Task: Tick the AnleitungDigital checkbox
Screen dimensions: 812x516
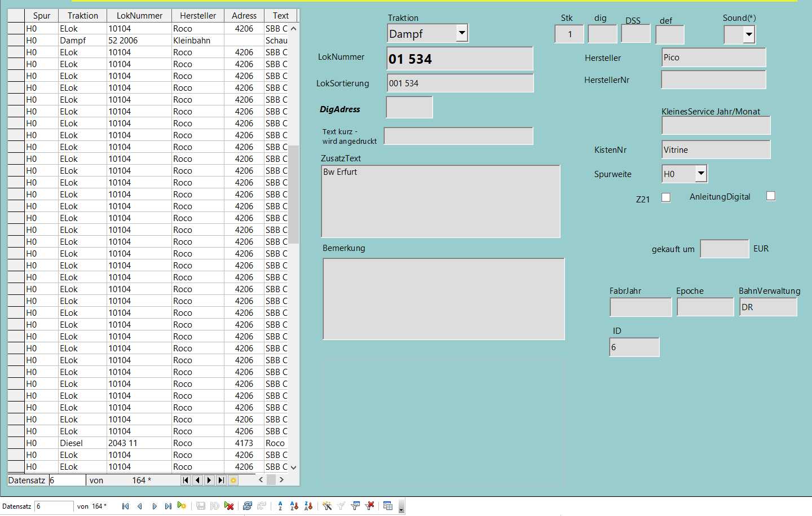Action: (x=771, y=196)
